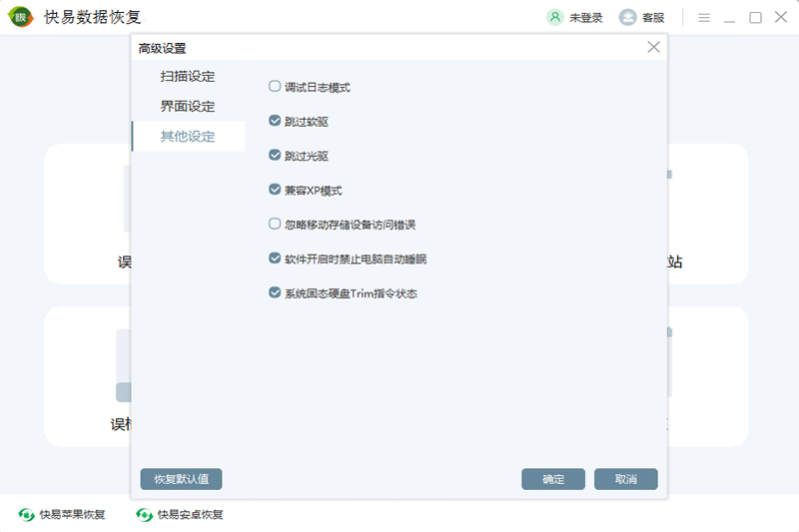The width and height of the screenshot is (799, 532).
Task: Click 取消 to discard changes
Action: [626, 479]
